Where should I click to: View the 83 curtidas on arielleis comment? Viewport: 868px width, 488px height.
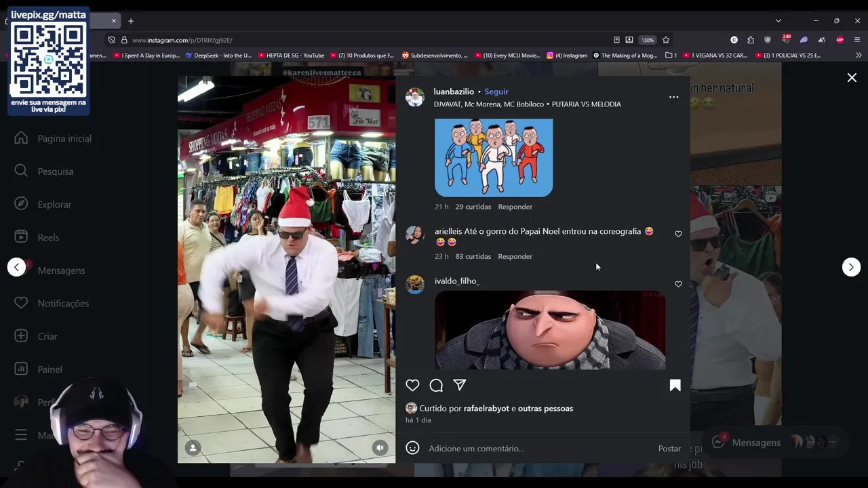click(x=473, y=256)
